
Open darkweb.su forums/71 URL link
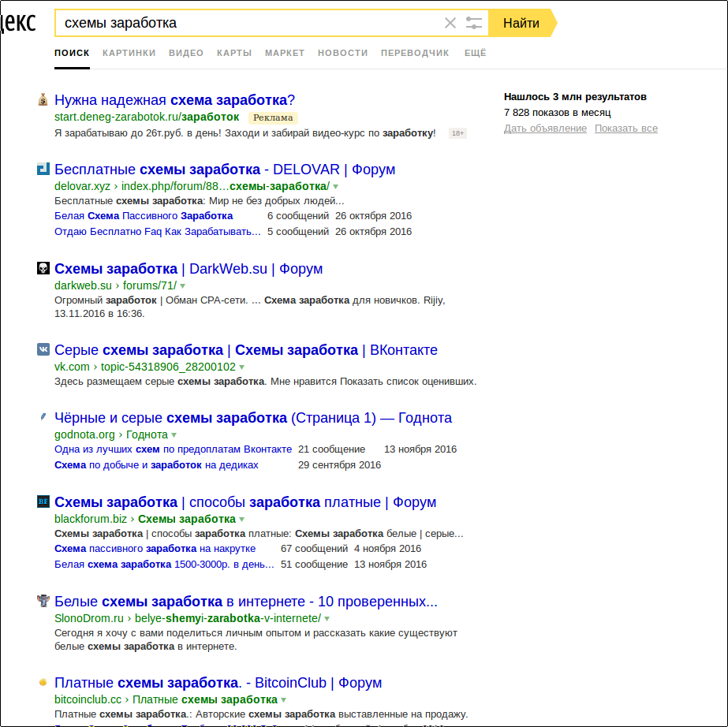pos(116,285)
